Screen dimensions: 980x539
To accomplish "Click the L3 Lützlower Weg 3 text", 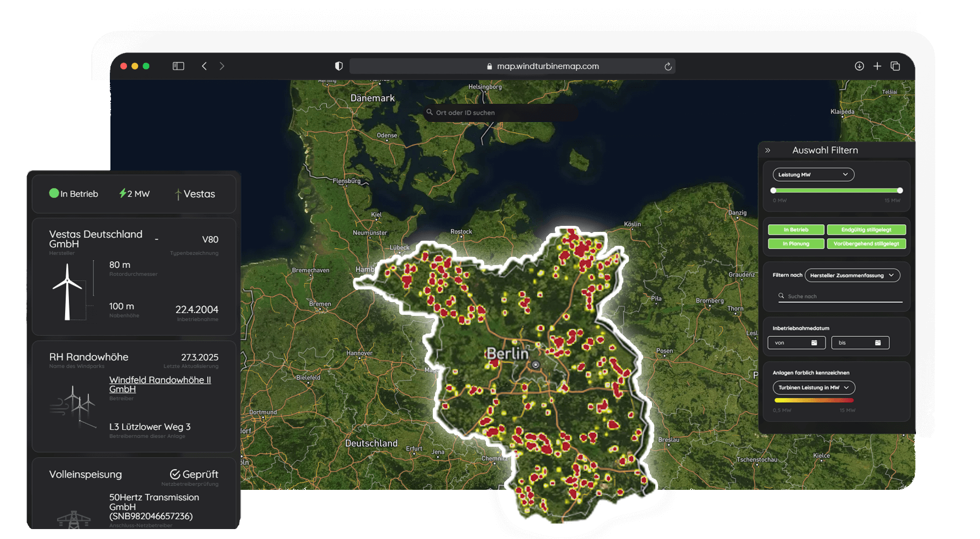I will (150, 427).
